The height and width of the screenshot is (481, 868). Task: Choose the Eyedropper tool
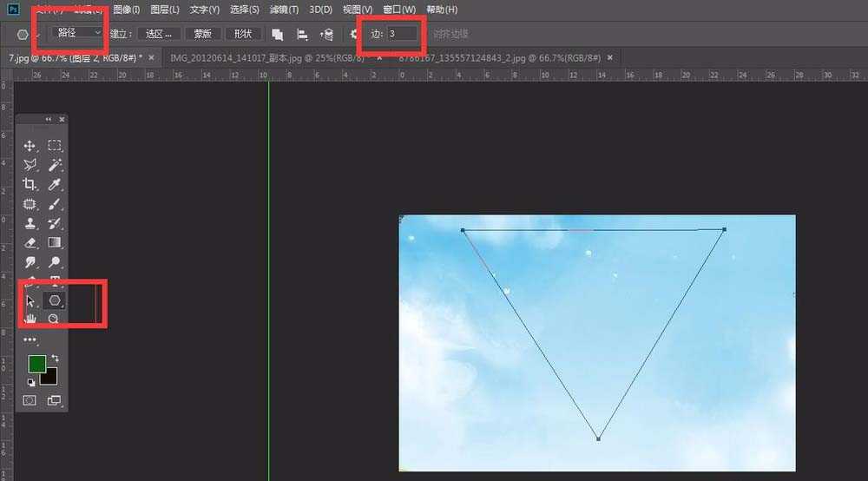54,184
